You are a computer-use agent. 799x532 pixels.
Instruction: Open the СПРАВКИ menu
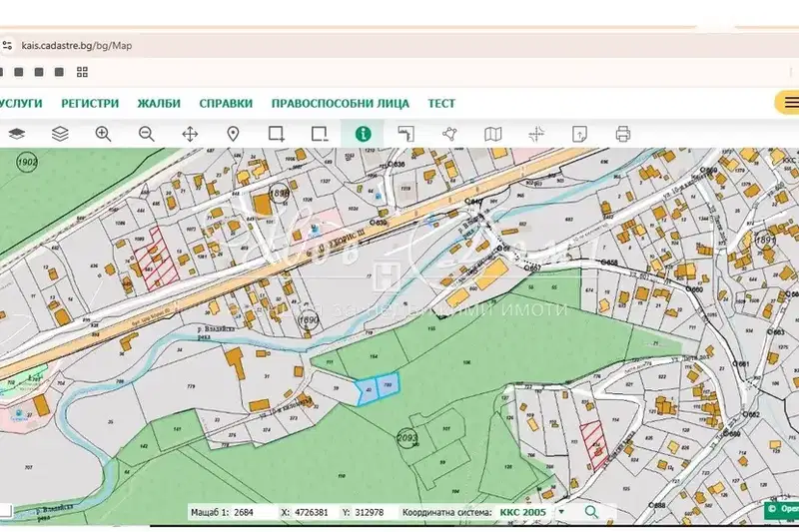coord(226,104)
